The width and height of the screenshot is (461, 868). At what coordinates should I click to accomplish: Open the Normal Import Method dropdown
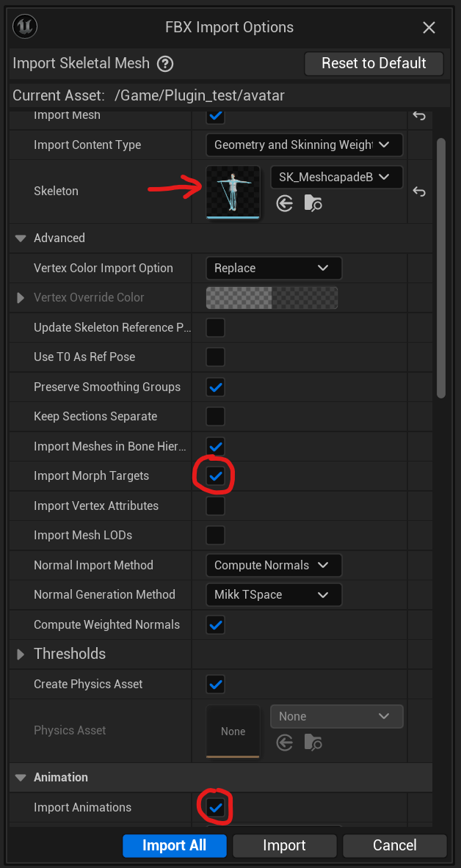tap(273, 566)
